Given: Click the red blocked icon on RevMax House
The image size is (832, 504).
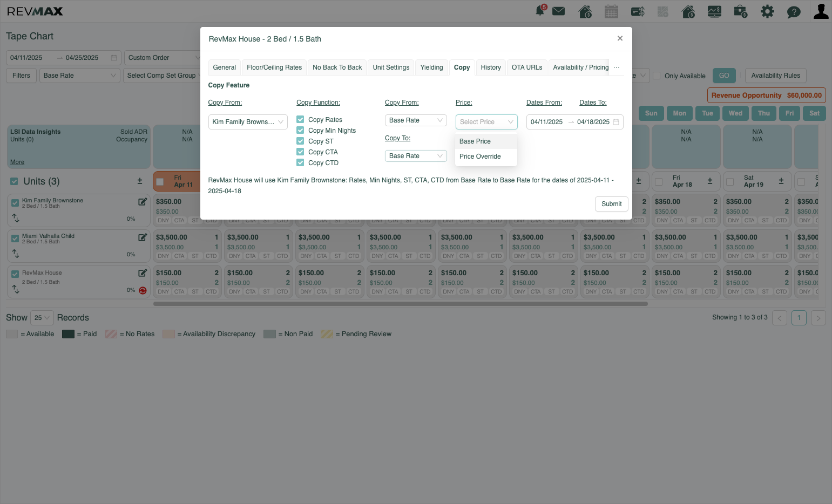Looking at the screenshot, I should coord(143,290).
